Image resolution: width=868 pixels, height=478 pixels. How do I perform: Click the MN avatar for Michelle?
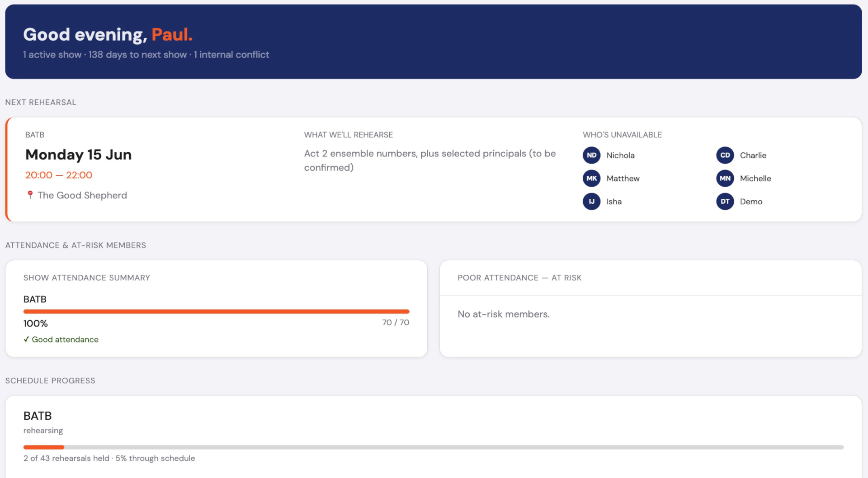[x=725, y=178]
